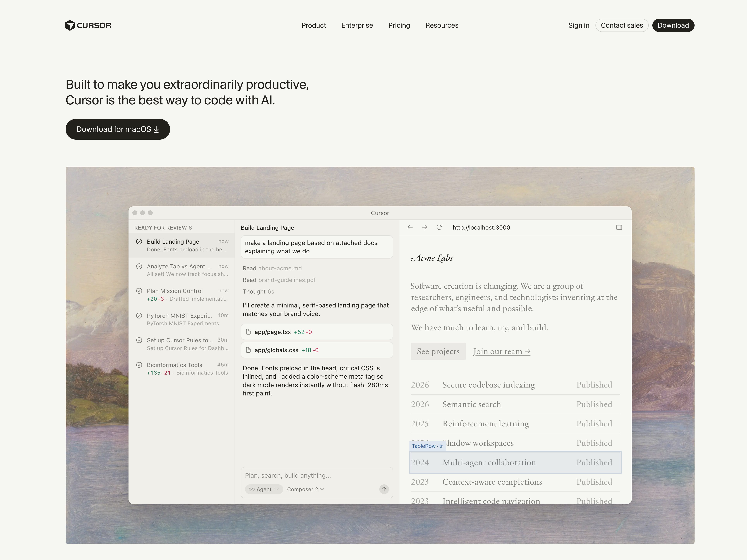Click the send arrow button
The image size is (747, 560).
(384, 489)
